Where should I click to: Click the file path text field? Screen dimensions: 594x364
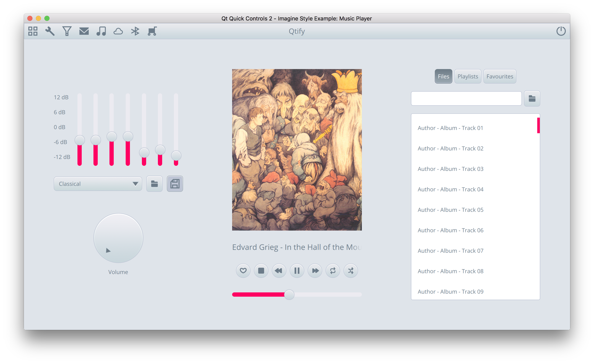tap(466, 98)
